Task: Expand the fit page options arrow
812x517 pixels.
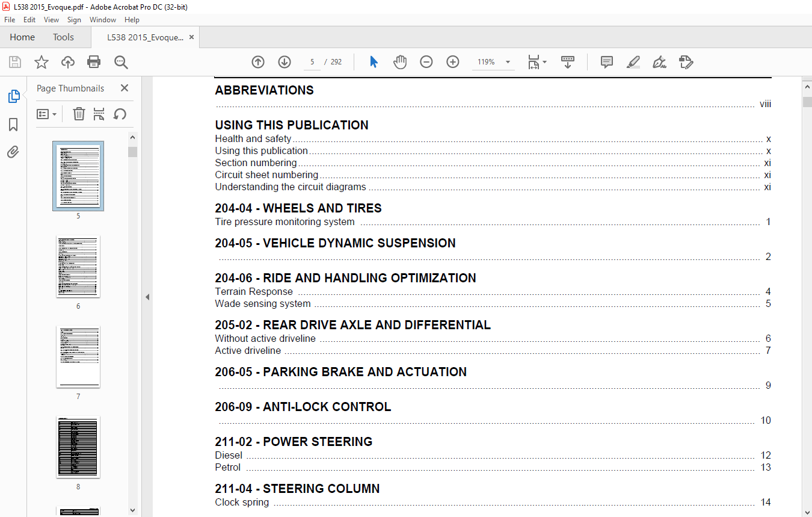Action: pyautogui.click(x=545, y=62)
